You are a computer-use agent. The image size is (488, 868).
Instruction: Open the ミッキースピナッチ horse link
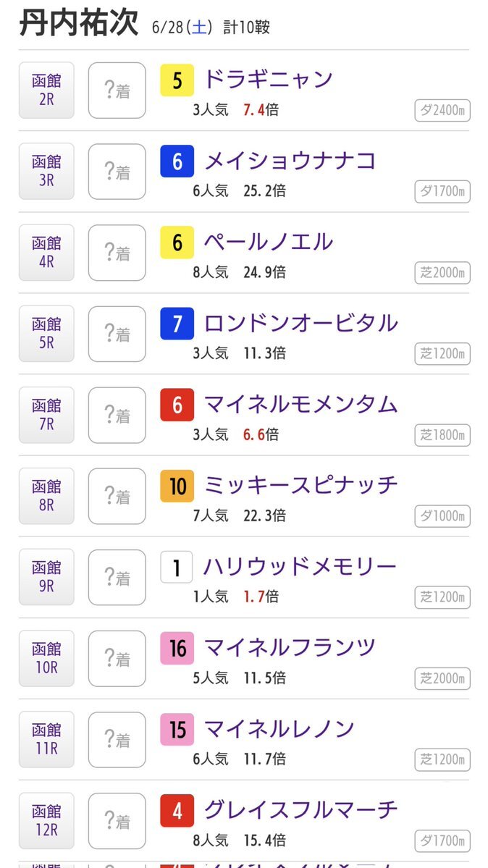click(x=300, y=485)
